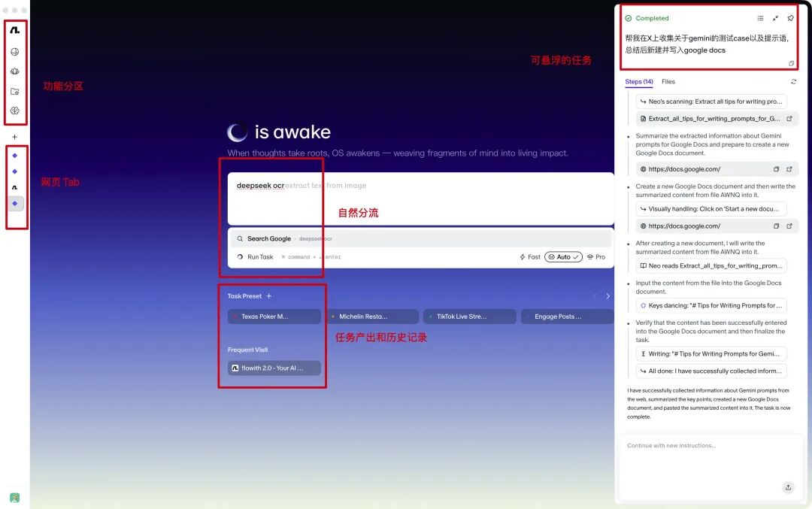Open the flowith 2.0 frequent visit link
This screenshot has height=509, width=812.
(274, 368)
